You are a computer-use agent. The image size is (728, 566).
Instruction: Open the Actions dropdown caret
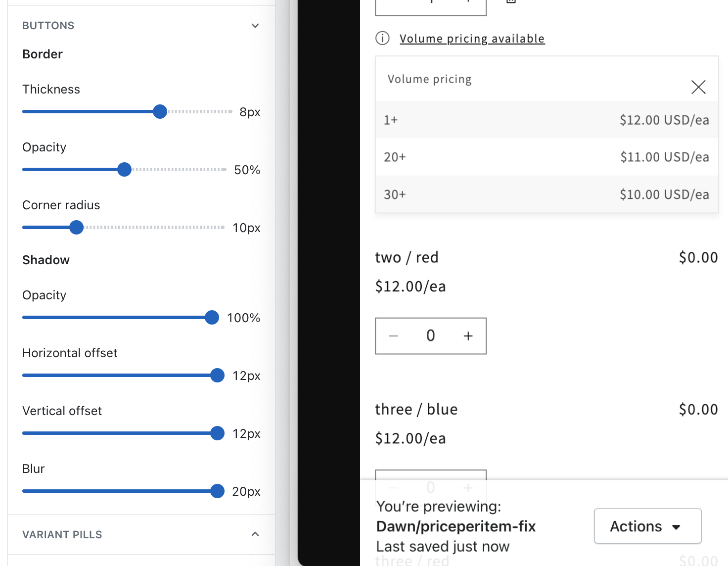tap(677, 526)
